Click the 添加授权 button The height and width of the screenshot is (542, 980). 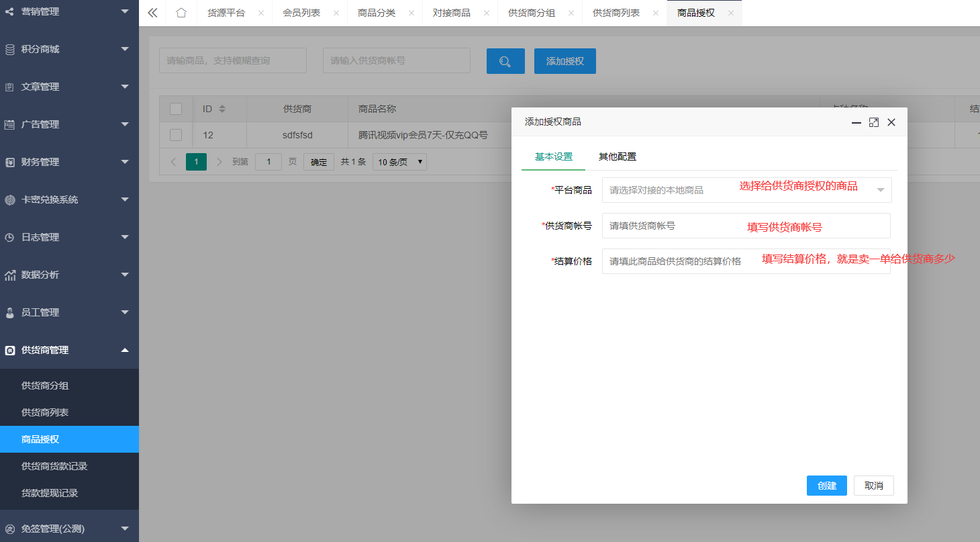[x=565, y=61]
